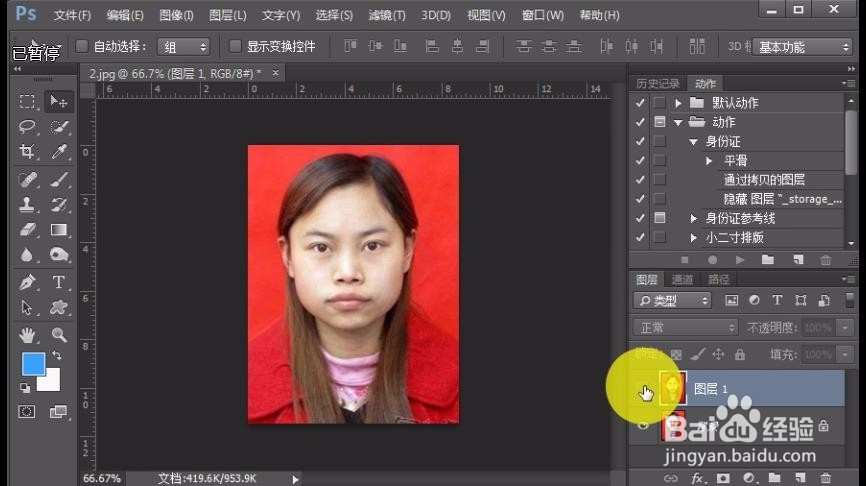
Task: Select the Clone Stamp tool
Action: pyautogui.click(x=27, y=204)
